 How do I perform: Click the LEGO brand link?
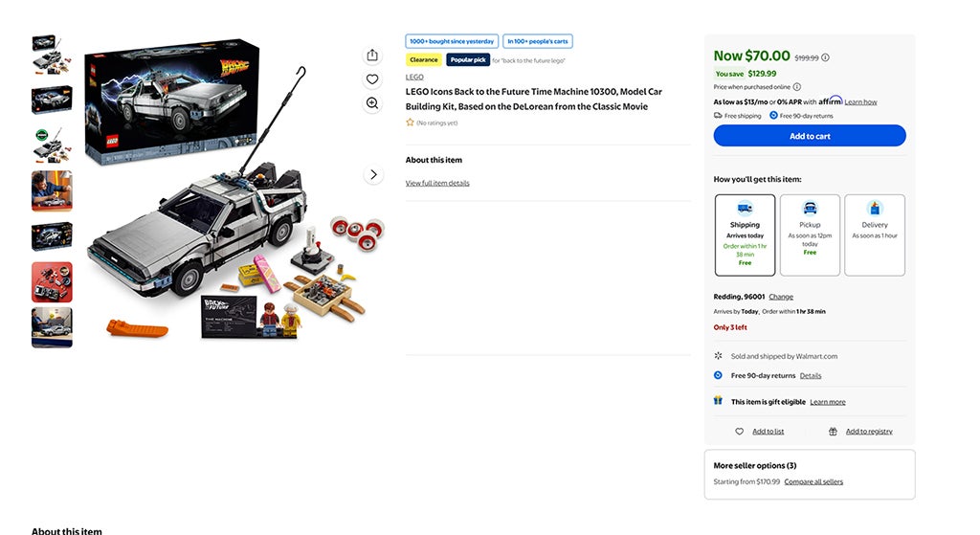[414, 77]
